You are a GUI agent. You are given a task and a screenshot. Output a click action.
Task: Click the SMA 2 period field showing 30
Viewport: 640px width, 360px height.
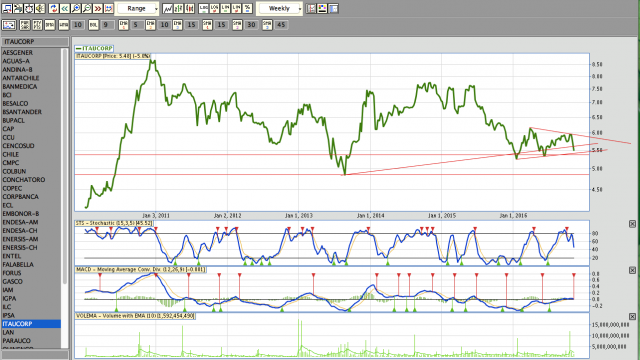251,25
